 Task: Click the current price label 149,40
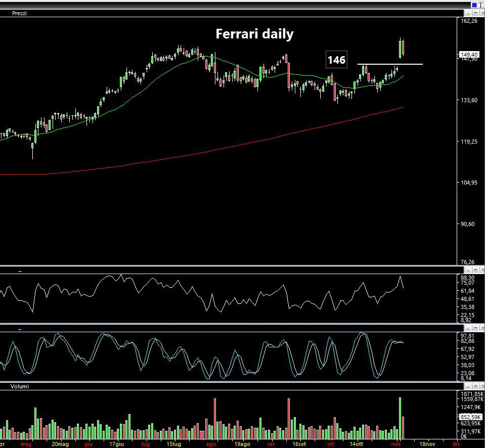tap(469, 55)
